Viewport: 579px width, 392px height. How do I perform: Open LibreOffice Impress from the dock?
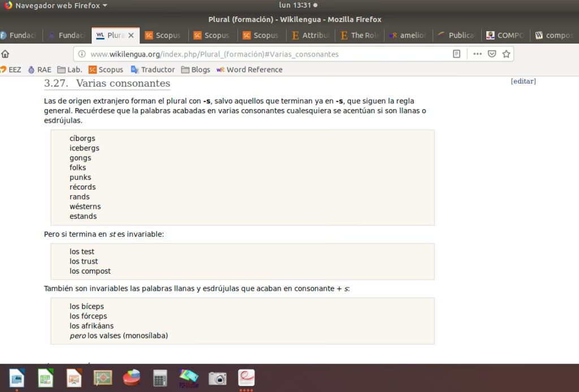click(74, 378)
